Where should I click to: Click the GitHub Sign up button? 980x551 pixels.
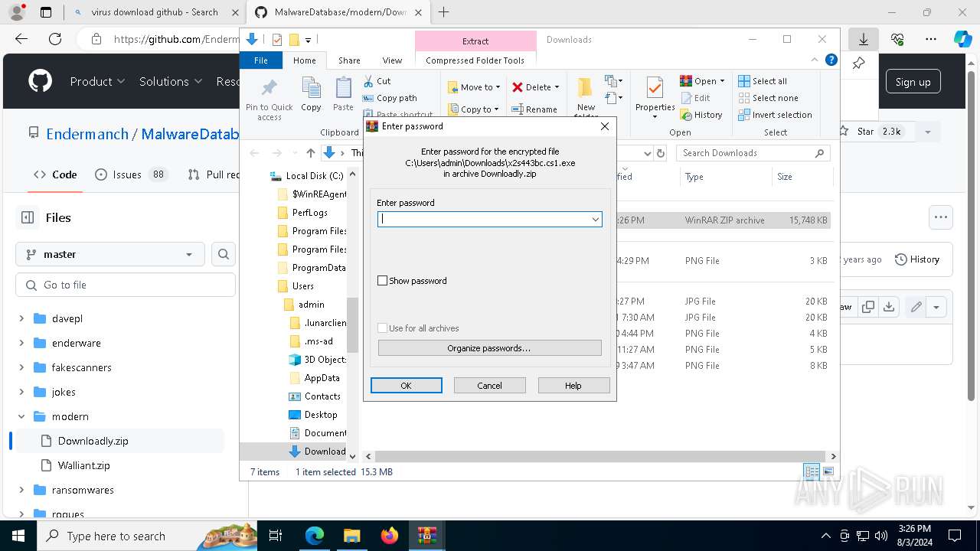click(x=913, y=82)
